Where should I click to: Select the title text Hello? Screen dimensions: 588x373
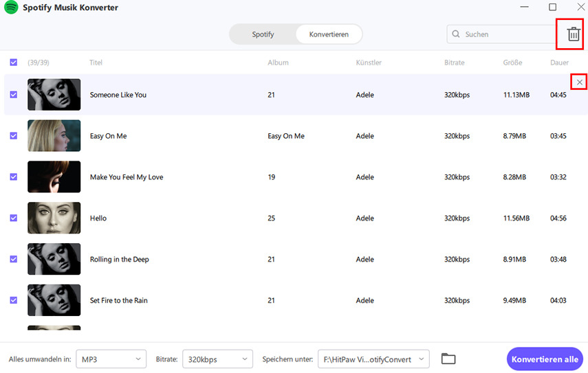98,218
